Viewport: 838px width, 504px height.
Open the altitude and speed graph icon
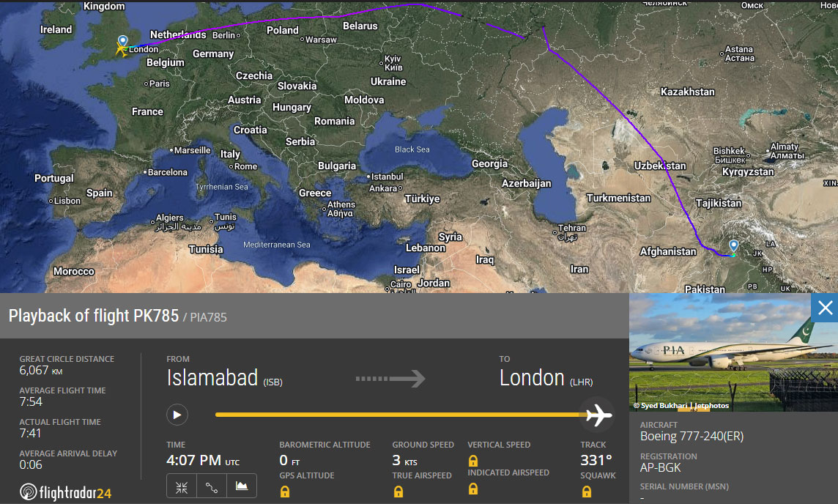click(x=242, y=487)
